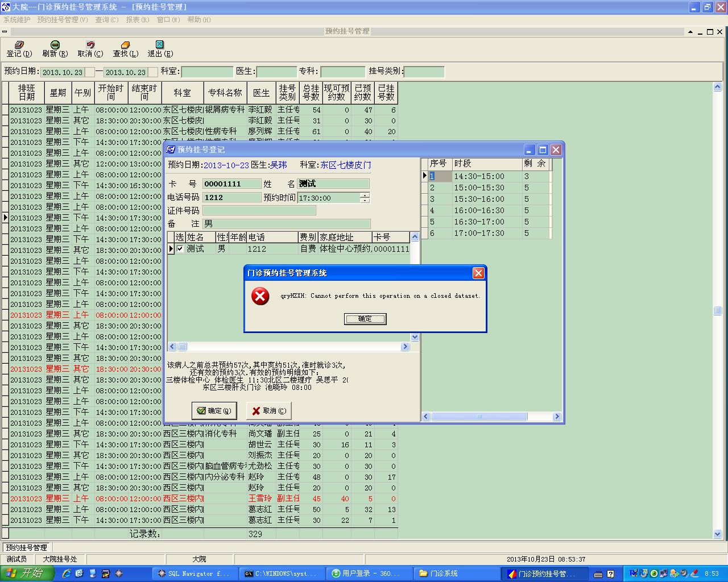Click the 排班日期 column header
The image size is (728, 582).
(27, 93)
